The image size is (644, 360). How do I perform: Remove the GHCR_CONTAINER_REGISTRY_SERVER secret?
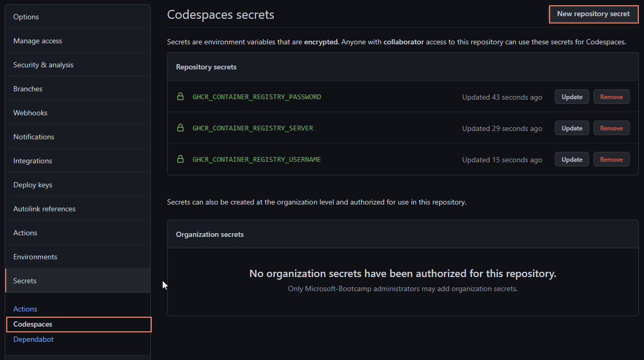click(612, 128)
